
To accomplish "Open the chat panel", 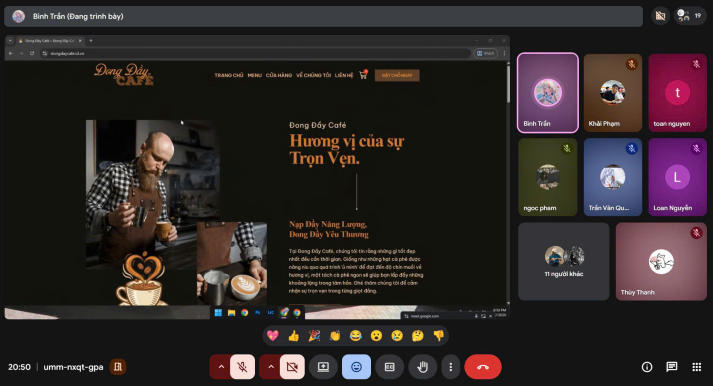I will [x=672, y=367].
